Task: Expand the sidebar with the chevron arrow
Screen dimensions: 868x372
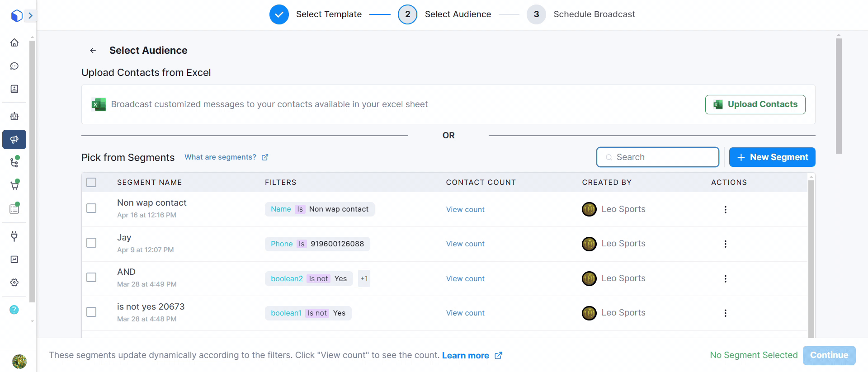Action: coord(30,16)
